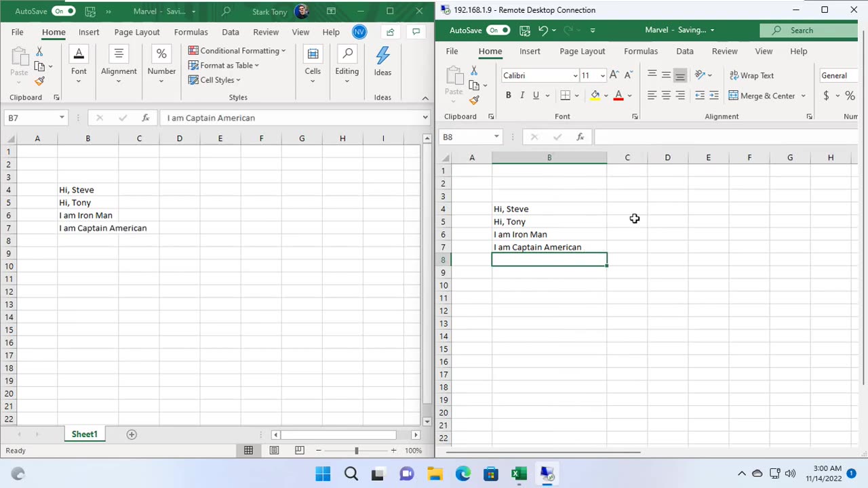Viewport: 868px width, 488px height.
Task: Click Increase Indent icon in remote Excel
Action: [x=713, y=96]
